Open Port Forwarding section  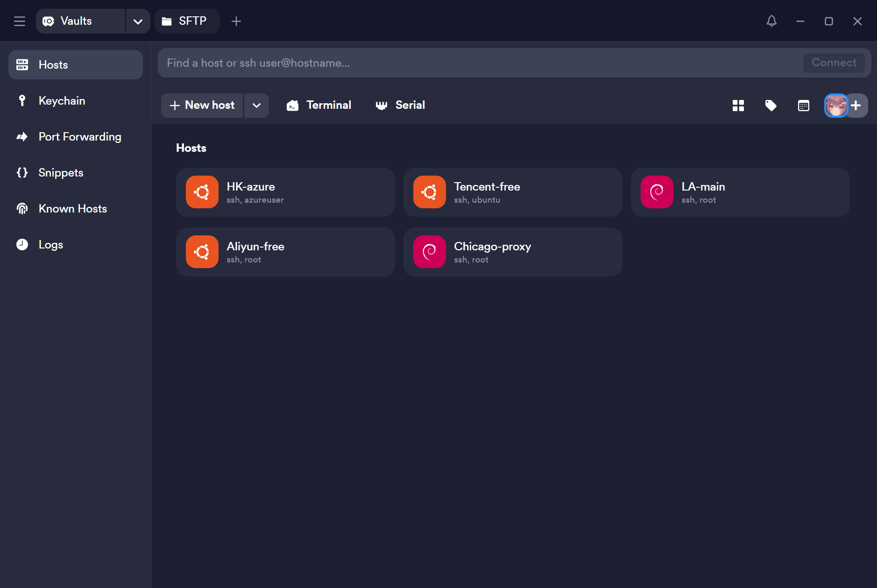[76, 136]
